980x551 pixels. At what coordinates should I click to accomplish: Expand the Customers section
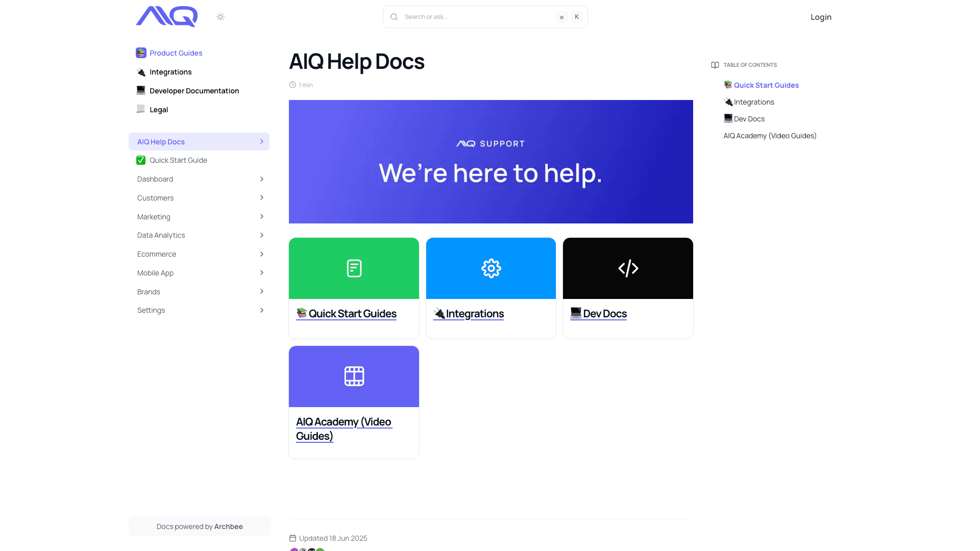click(x=261, y=197)
